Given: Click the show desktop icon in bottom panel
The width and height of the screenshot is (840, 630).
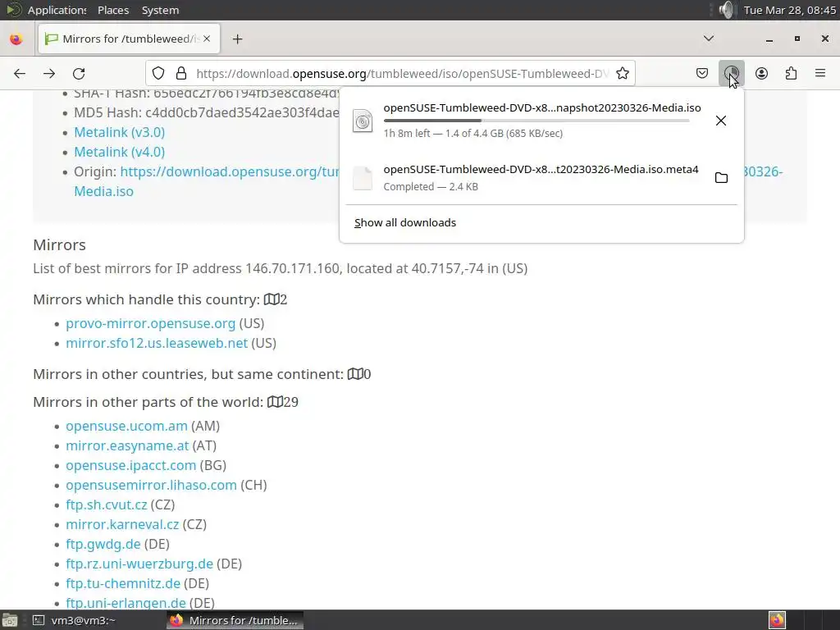Looking at the screenshot, I should pyautogui.click(x=10, y=620).
